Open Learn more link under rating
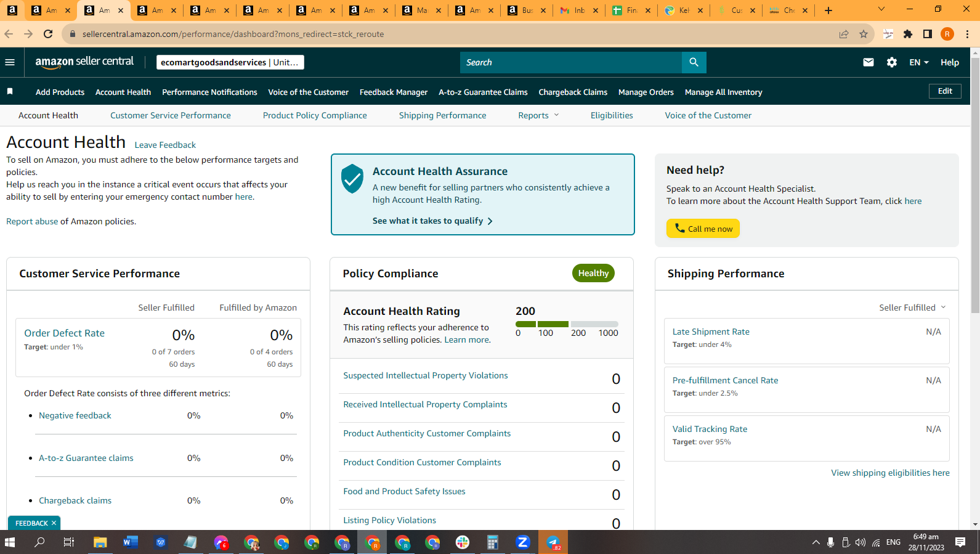Image resolution: width=980 pixels, height=554 pixels. (x=468, y=340)
